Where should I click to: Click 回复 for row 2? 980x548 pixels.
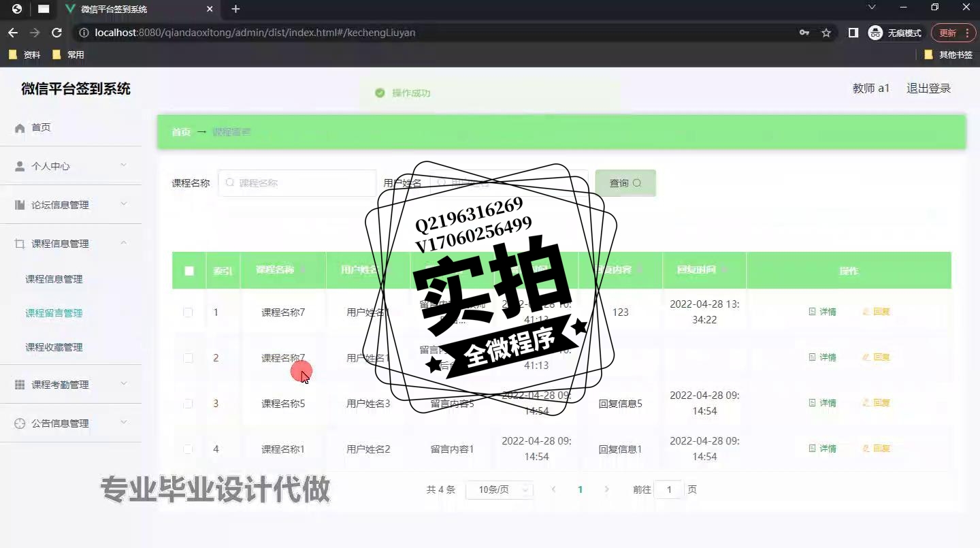coord(877,357)
